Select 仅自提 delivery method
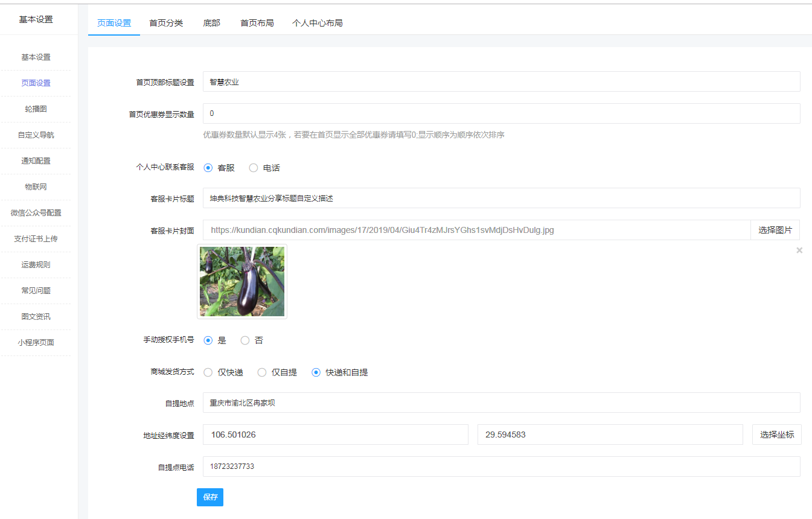The width and height of the screenshot is (812, 519). click(x=262, y=372)
